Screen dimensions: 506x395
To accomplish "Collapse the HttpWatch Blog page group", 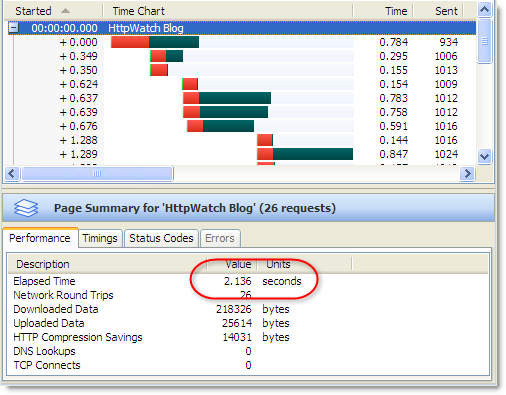I will (x=13, y=28).
